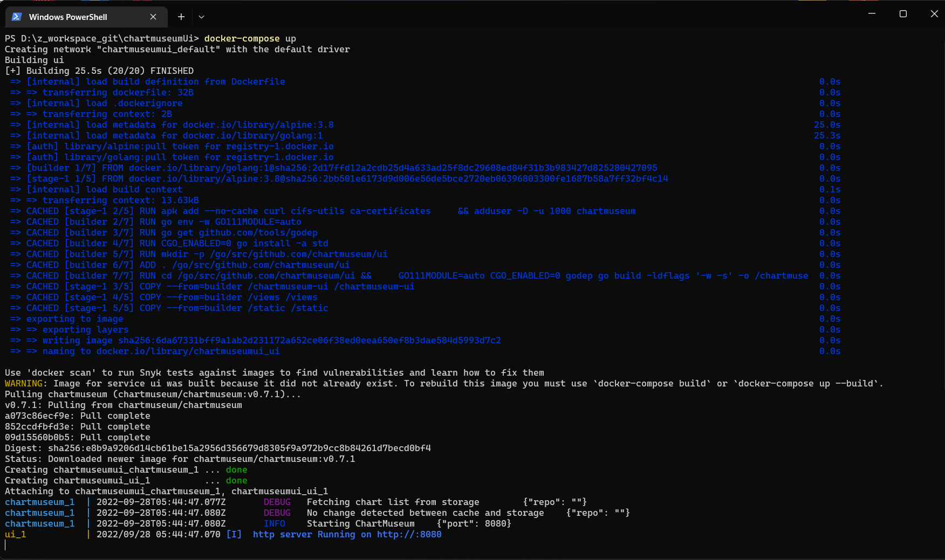Click green 'done' for chartmuseumui_ui_1
The width and height of the screenshot is (945, 560).
pos(237,480)
